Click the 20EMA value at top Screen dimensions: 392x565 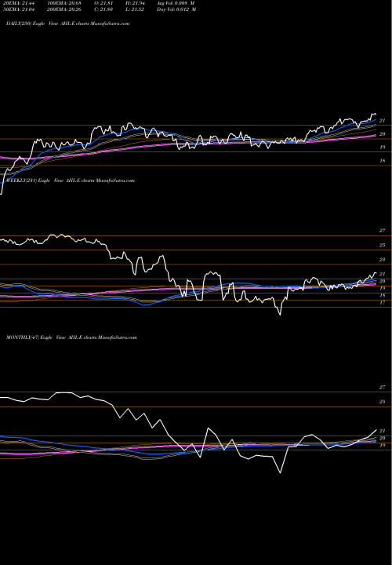[x=20, y=3]
